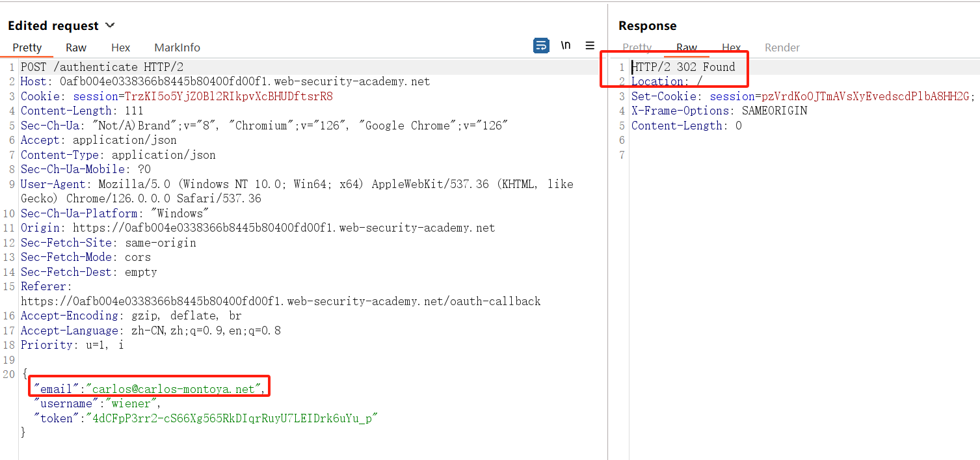Viewport: 980px width, 460px height.
Task: Click the Accept: application/json header
Action: pos(98,140)
